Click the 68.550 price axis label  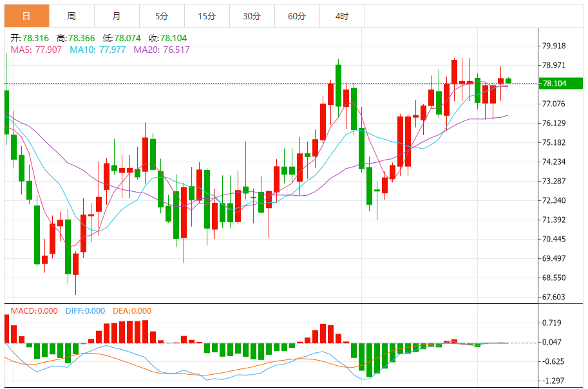pyautogui.click(x=554, y=278)
